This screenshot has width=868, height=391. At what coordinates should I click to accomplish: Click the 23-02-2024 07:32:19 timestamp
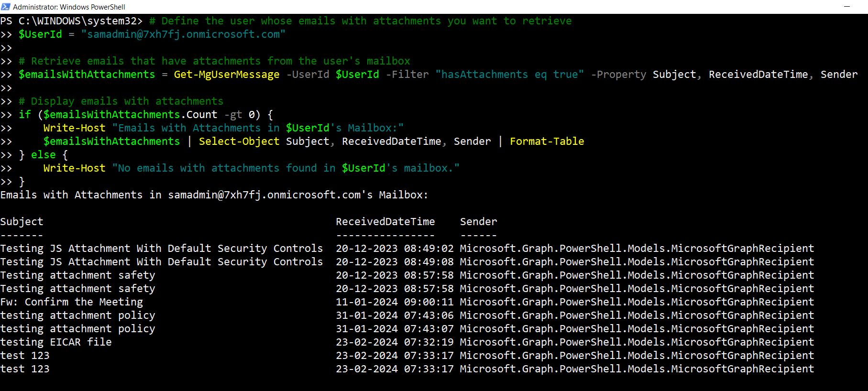tap(394, 342)
